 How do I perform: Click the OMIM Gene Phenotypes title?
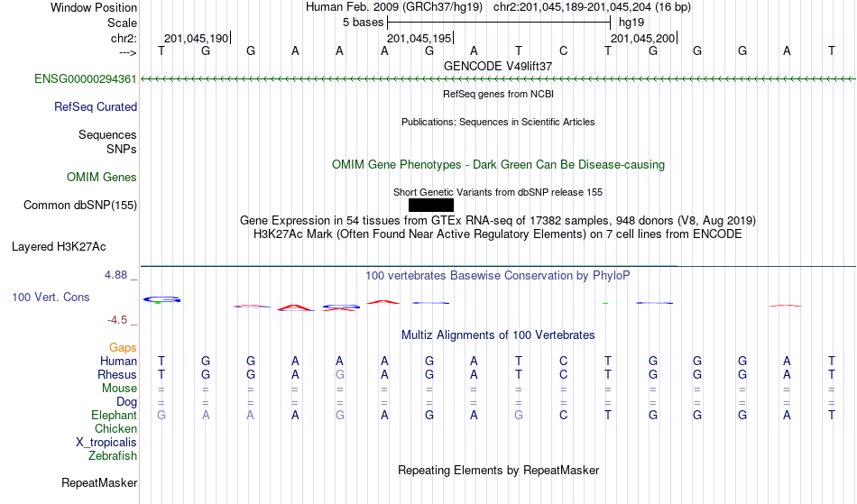[x=499, y=165]
